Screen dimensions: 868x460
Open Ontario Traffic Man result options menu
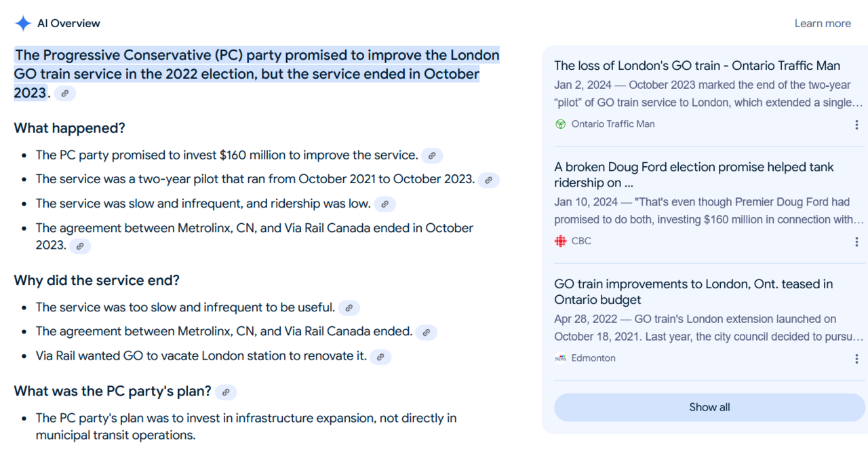coord(856,125)
